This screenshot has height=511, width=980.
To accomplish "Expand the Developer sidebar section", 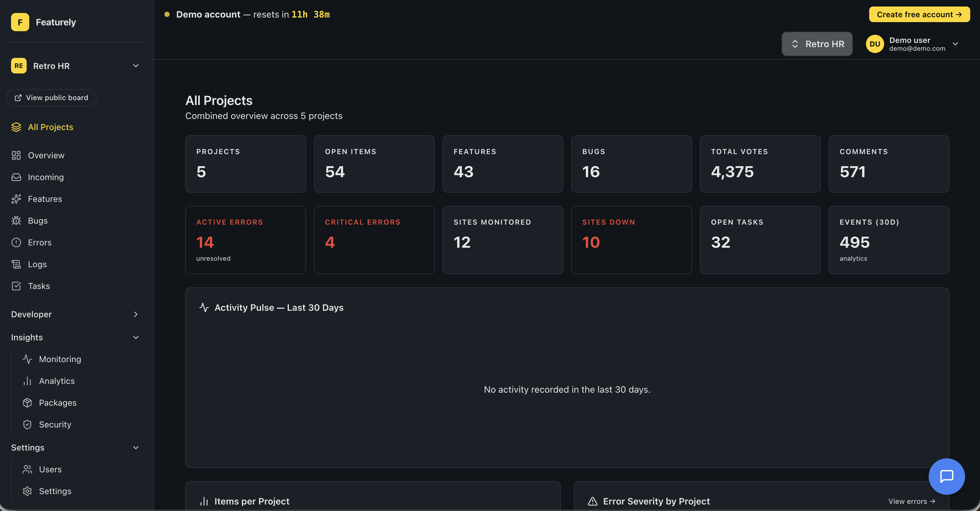I will coord(75,314).
